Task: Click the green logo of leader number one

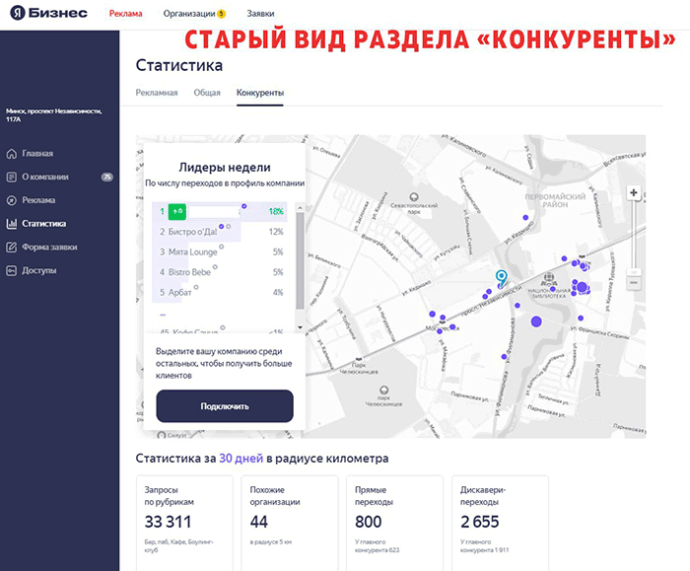Action: [177, 212]
